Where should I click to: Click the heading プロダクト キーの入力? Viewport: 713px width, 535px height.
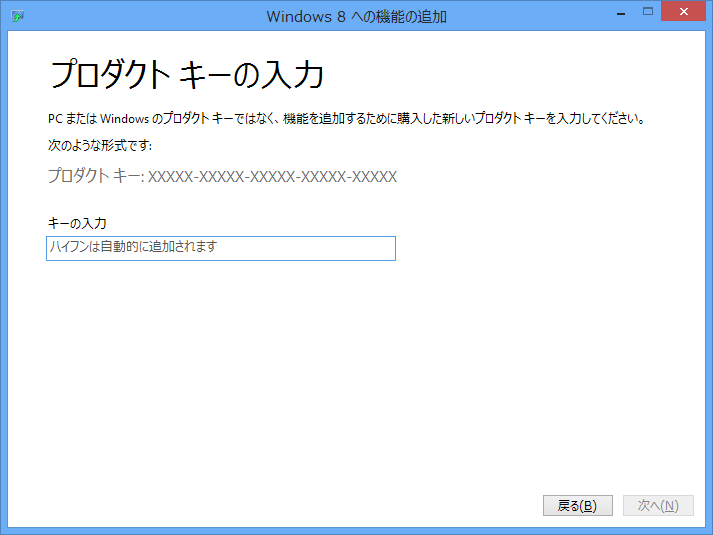[186, 75]
